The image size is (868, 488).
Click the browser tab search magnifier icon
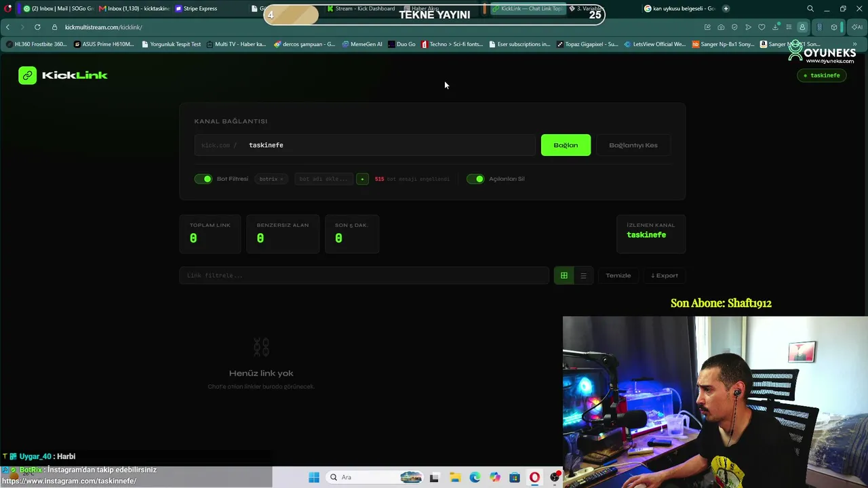click(810, 9)
